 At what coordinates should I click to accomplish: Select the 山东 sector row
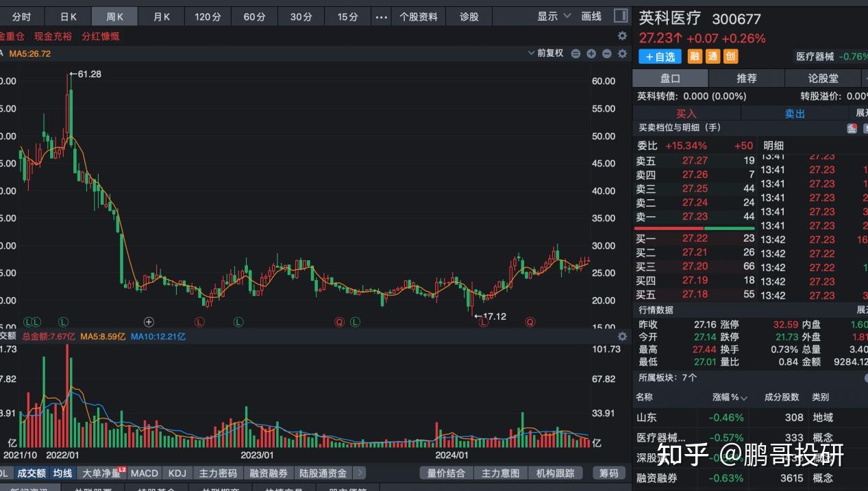[646, 417]
